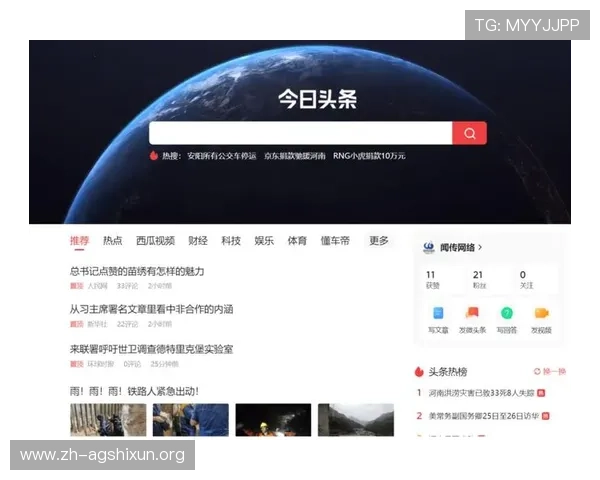This screenshot has width=600, height=480.
Task: Click the chevron next to 闻传网络
Action: pos(480,248)
